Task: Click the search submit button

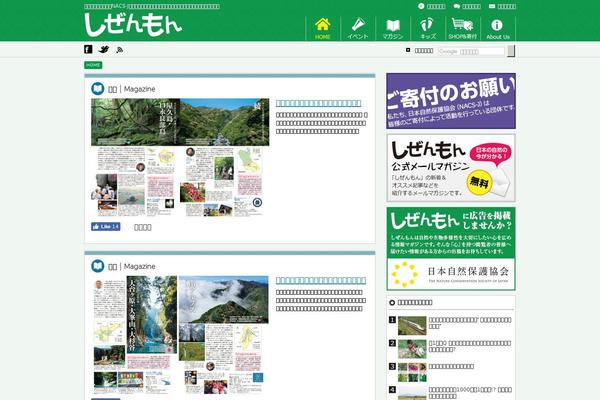Action: pyautogui.click(x=511, y=51)
